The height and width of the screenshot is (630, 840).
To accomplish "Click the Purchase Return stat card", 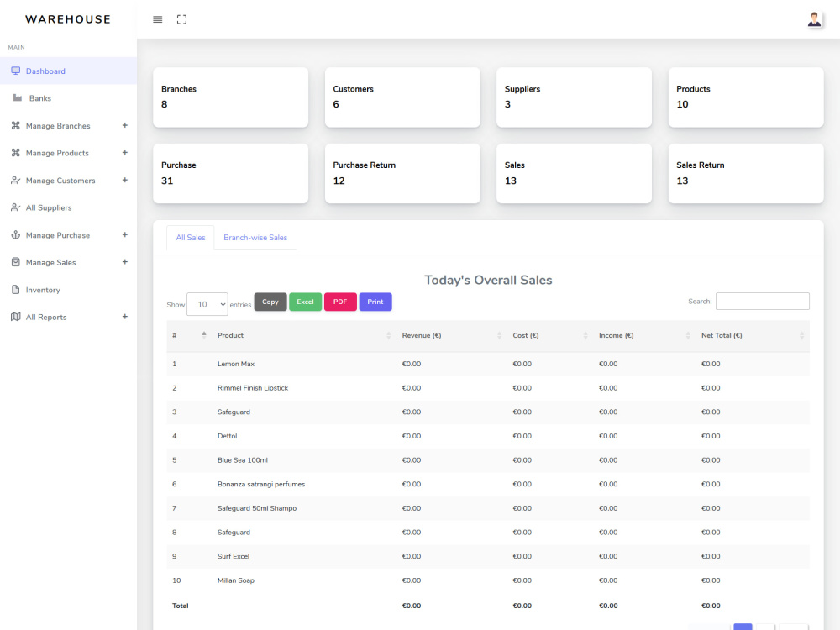I will [x=402, y=173].
